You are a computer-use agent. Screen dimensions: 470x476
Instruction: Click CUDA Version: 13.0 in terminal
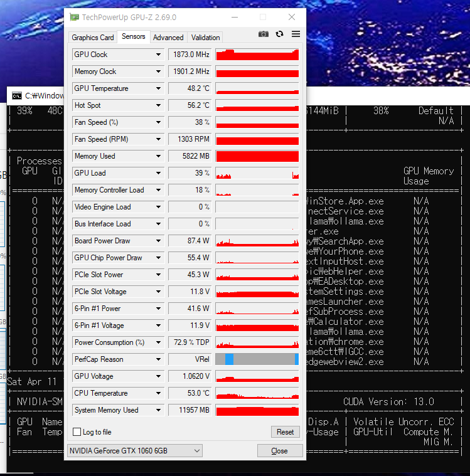point(388,401)
